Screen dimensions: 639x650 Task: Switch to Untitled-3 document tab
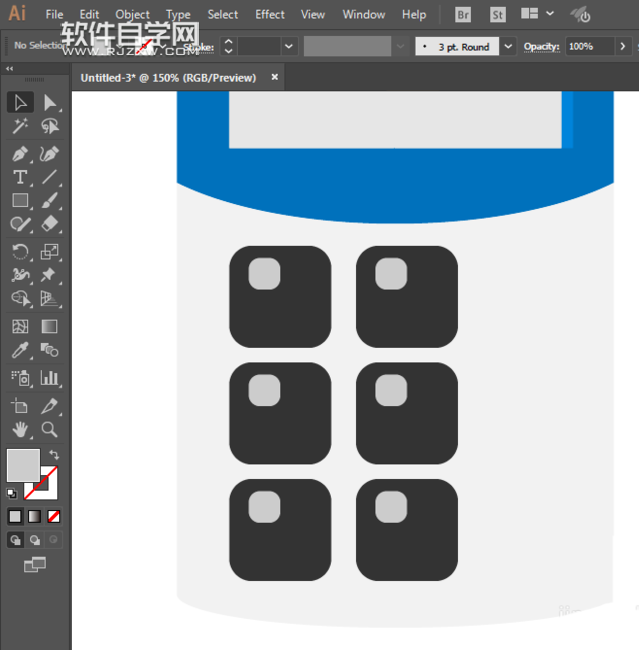pos(168,77)
